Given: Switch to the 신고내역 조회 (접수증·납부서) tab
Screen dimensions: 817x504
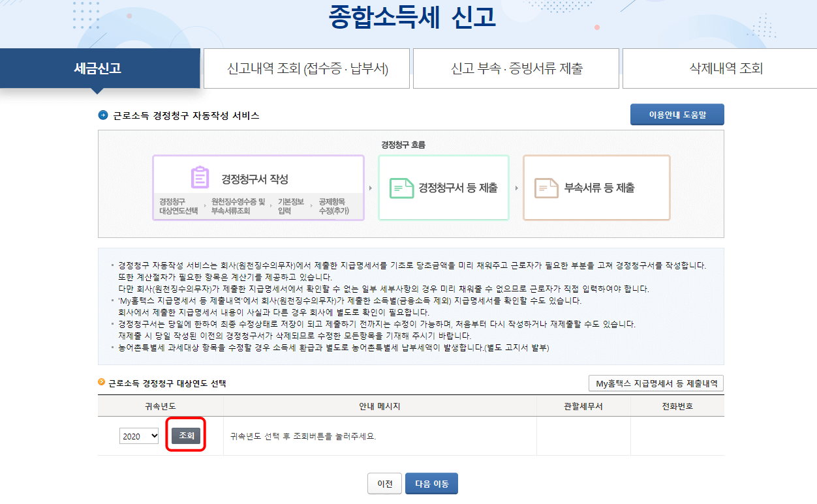Looking at the screenshot, I should tap(307, 68).
